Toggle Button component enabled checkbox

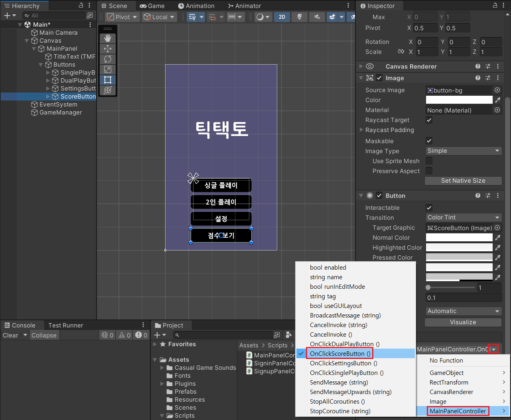pyautogui.click(x=379, y=195)
